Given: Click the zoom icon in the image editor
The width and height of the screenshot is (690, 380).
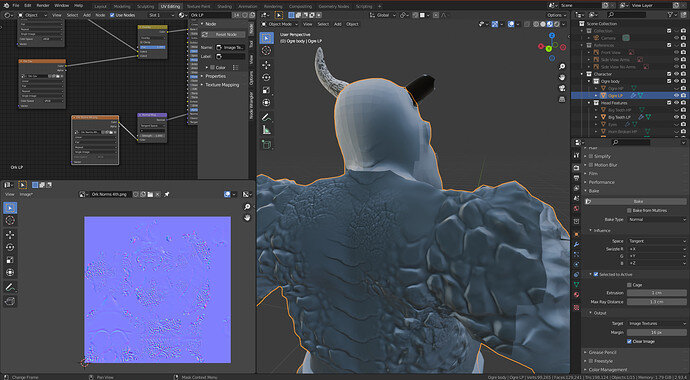Looking at the screenshot, I should click(247, 207).
